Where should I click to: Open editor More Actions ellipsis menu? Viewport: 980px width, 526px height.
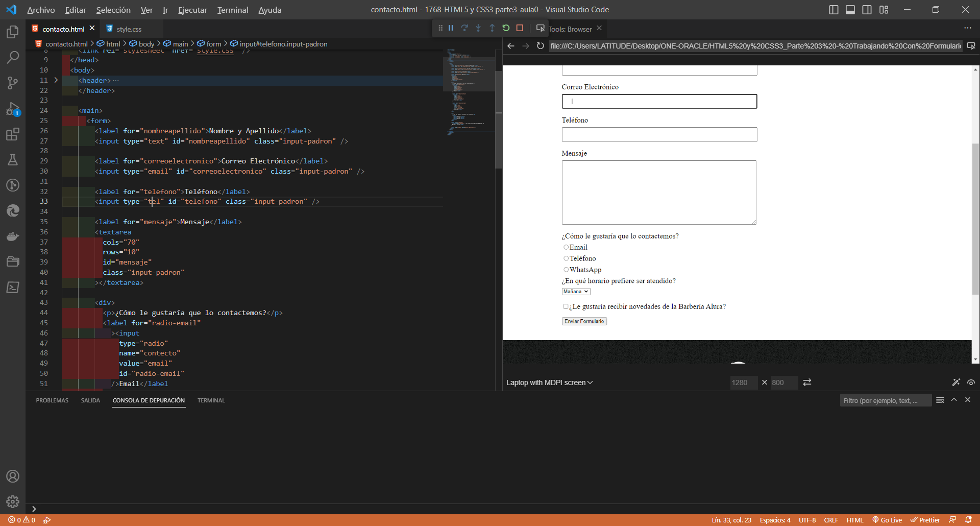[968, 28]
